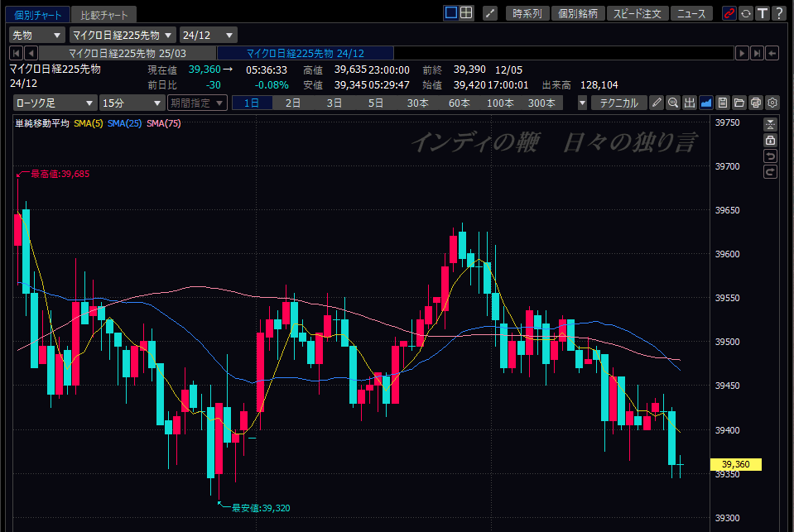Click the スピード注文 button
The width and height of the screenshot is (794, 532).
637,13
